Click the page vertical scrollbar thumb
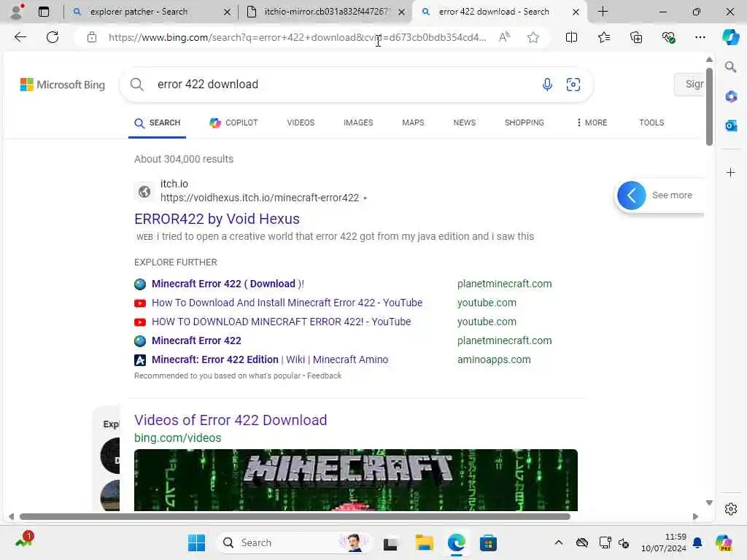Image resolution: width=747 pixels, height=560 pixels. pyautogui.click(x=709, y=107)
